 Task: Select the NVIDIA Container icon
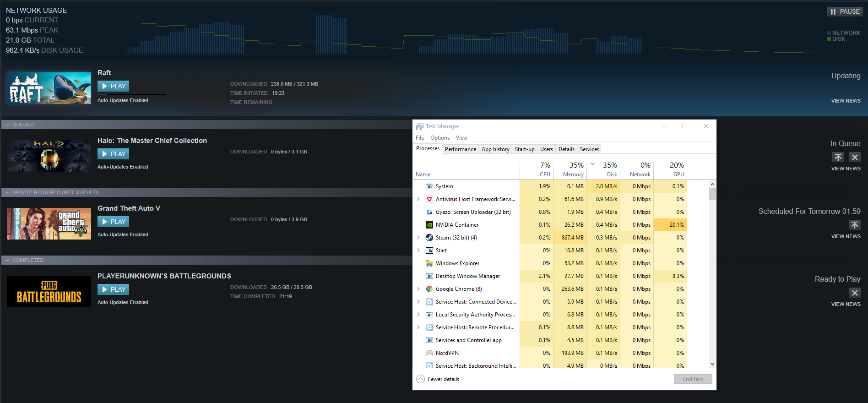click(x=429, y=225)
